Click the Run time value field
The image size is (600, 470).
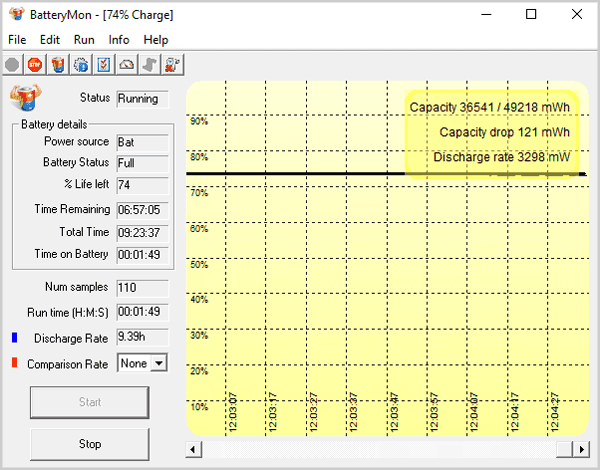click(142, 312)
